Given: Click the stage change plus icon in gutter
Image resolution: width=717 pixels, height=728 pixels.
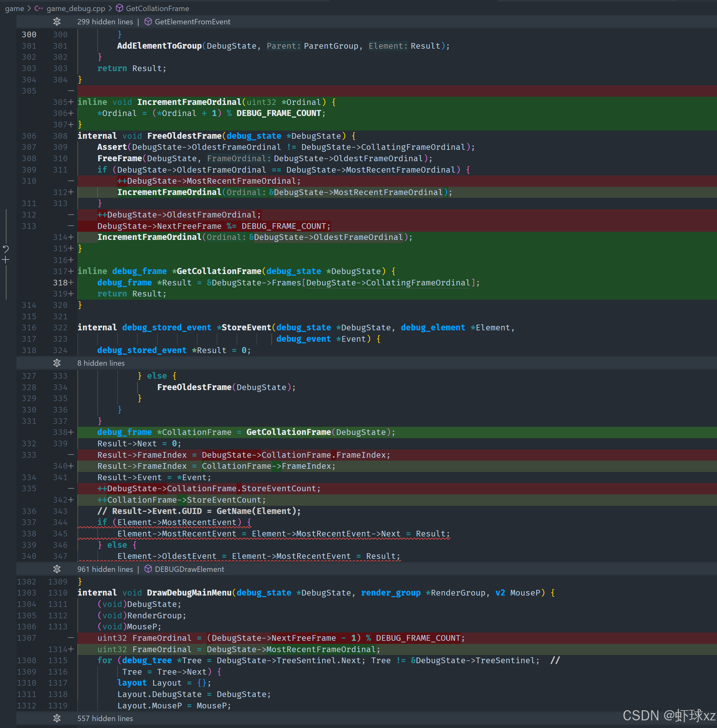Looking at the screenshot, I should [6, 260].
